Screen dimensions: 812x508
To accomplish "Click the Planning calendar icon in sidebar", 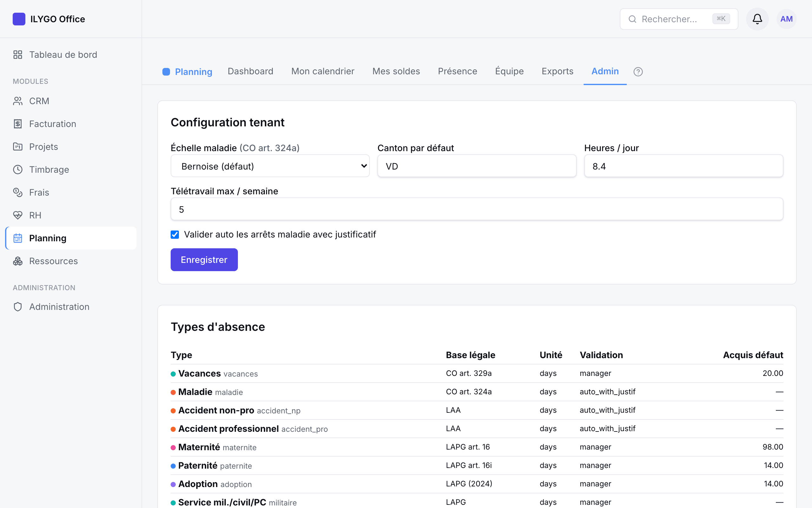I will tap(18, 238).
